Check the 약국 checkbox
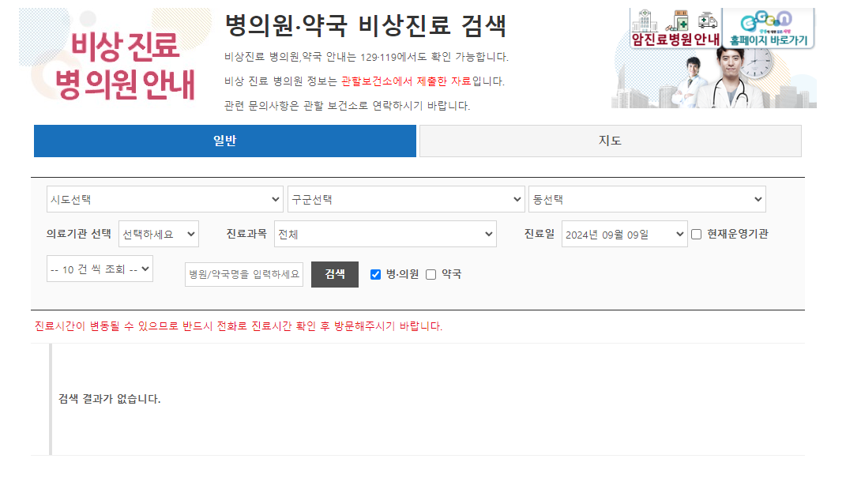Viewport: 846px width, 504px height. pos(431,274)
